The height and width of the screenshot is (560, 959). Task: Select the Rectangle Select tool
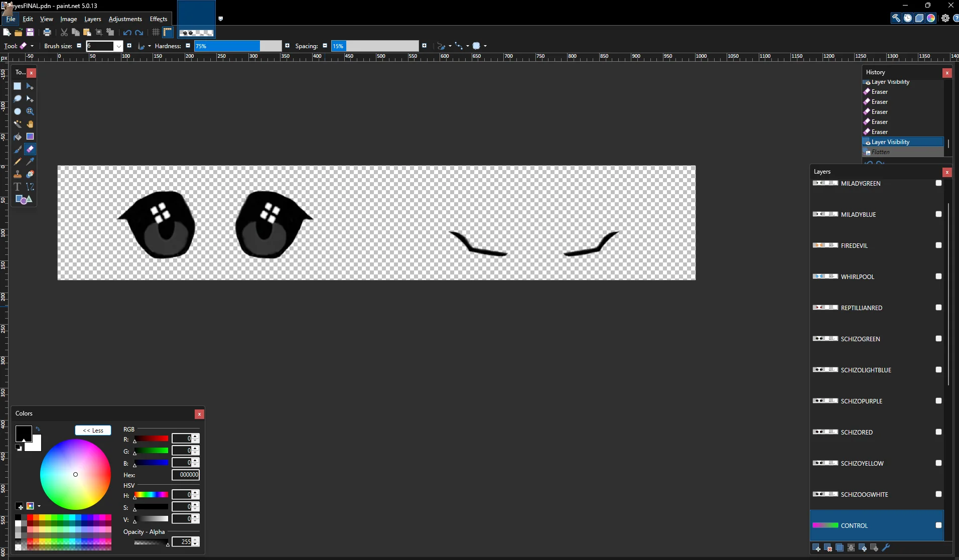[x=18, y=86]
